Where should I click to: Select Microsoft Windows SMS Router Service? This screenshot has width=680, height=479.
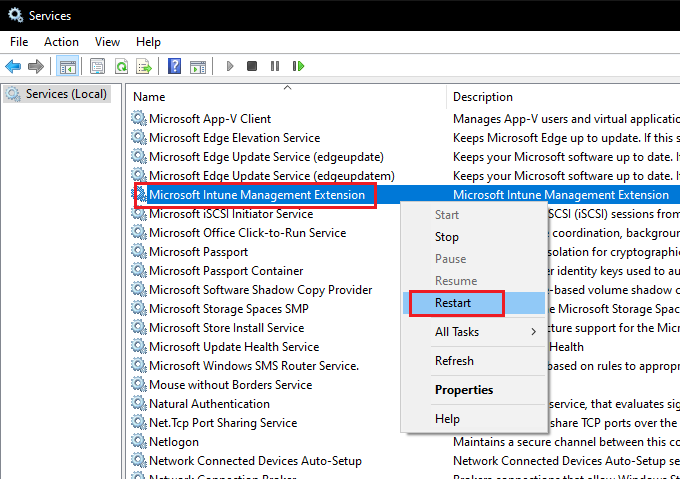pyautogui.click(x=254, y=366)
